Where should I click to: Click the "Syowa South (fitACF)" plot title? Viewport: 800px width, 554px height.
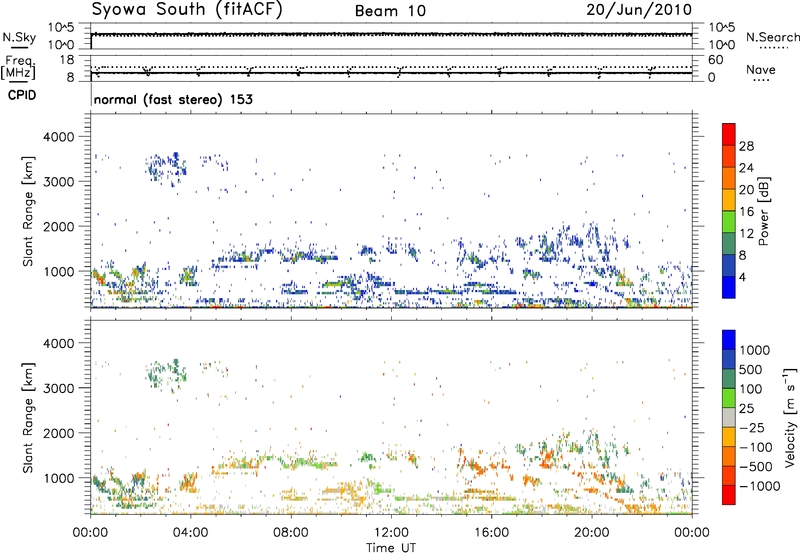(x=187, y=10)
